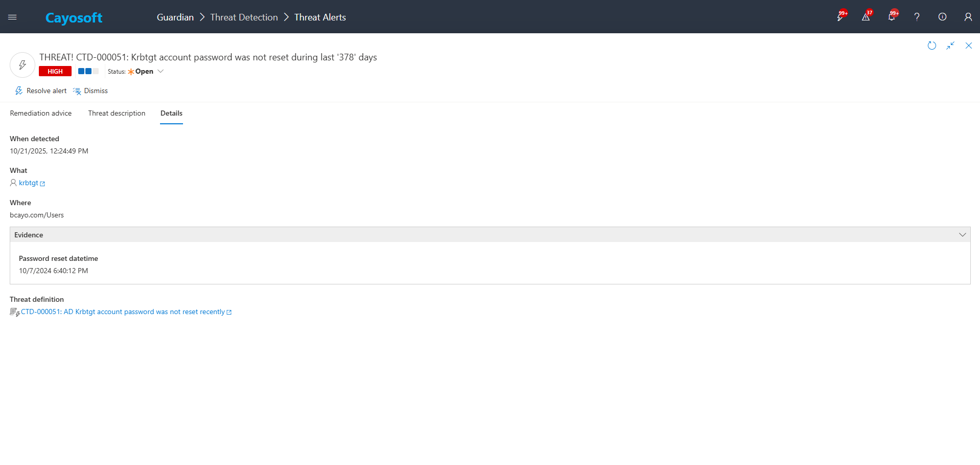Refresh the threat alert panel
This screenshot has height=465, width=980.
pyautogui.click(x=931, y=46)
